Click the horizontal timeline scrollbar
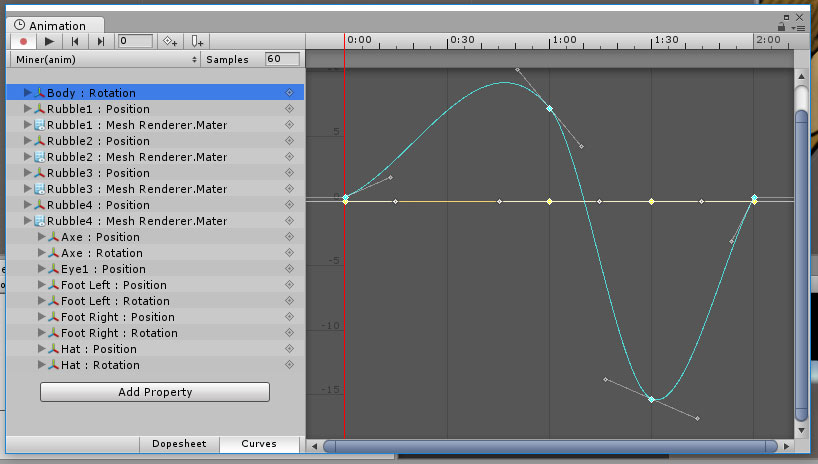 click(550, 446)
